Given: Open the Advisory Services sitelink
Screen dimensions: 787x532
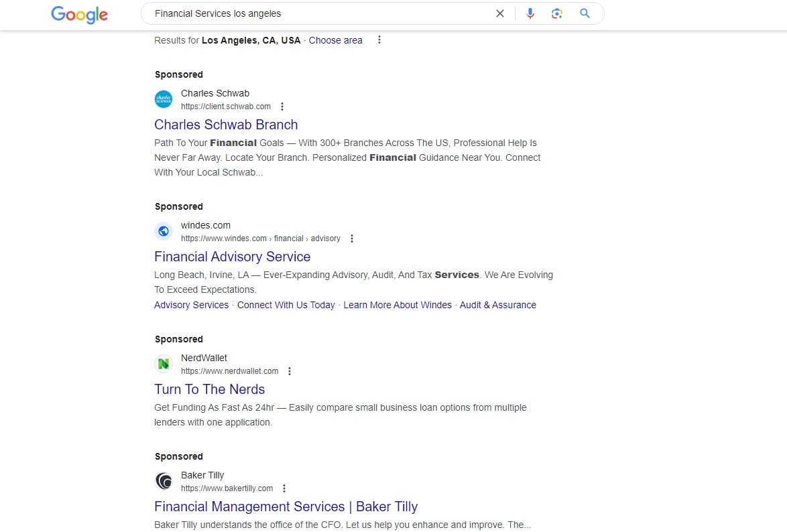Looking at the screenshot, I should pos(191,305).
